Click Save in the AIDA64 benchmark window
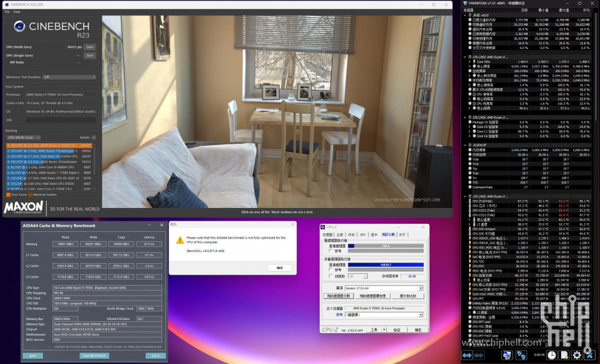This screenshot has height=364, width=600. tap(33, 355)
